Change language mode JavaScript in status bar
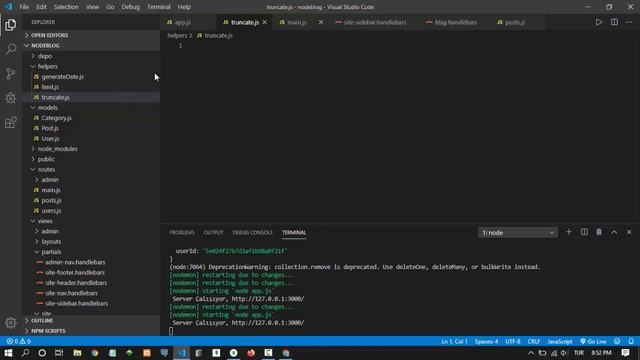This screenshot has height=360, width=640. pos(560,341)
